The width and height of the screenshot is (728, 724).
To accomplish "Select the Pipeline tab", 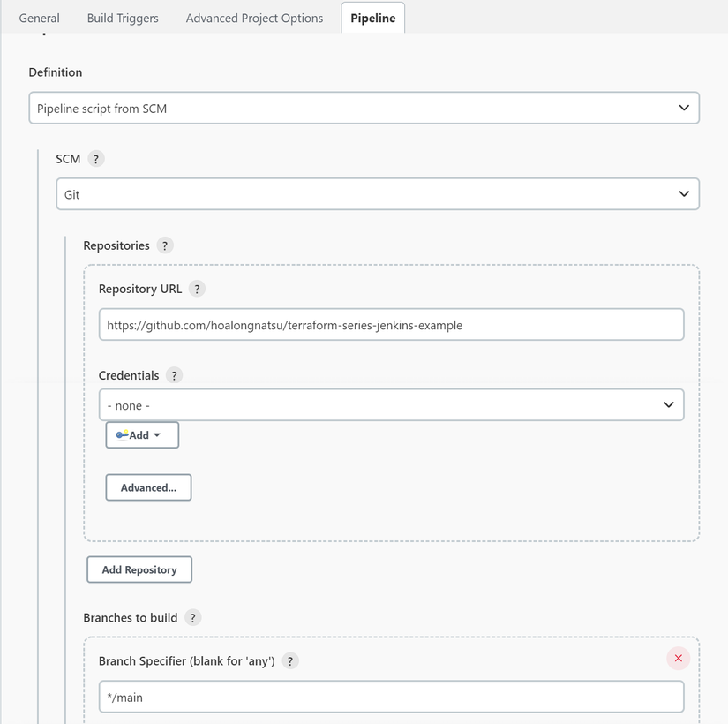I will point(372,19).
